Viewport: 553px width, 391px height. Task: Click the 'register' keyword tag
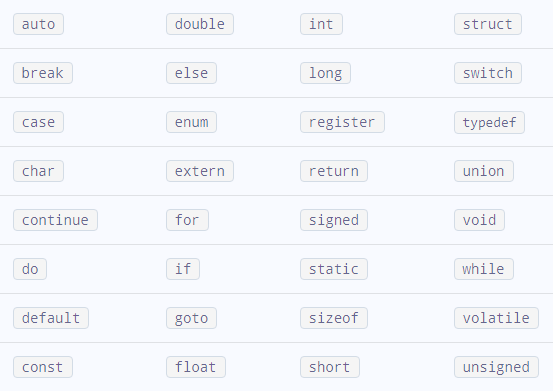coord(342,122)
